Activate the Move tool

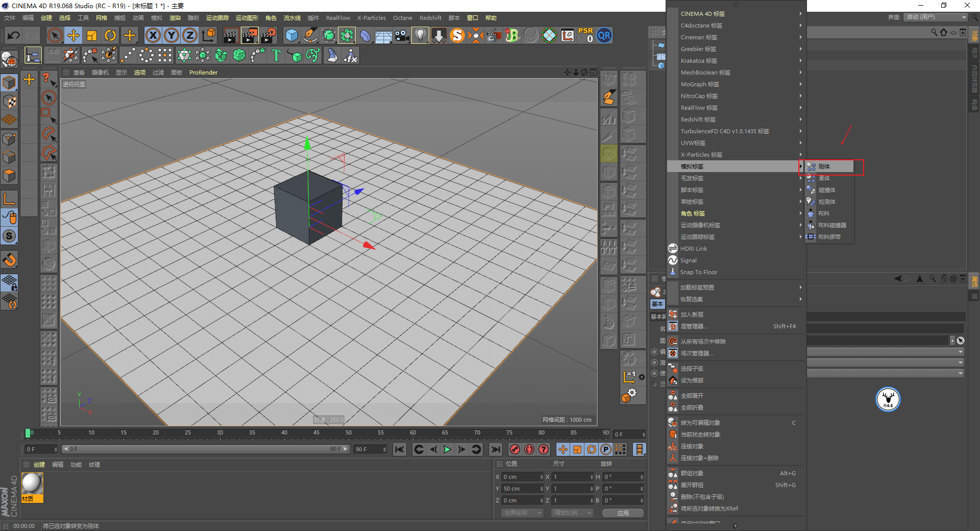73,35
